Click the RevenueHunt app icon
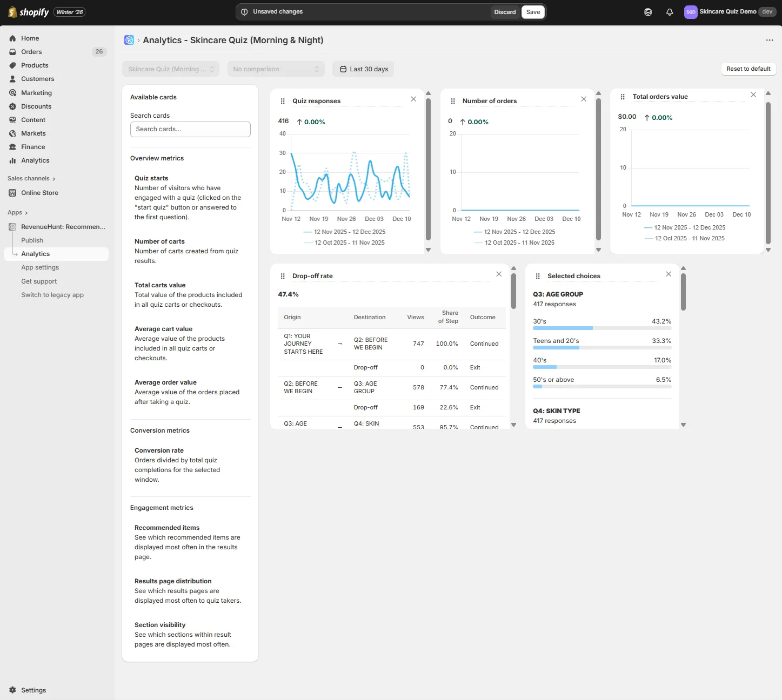Viewport: 782px width, 700px height. pos(12,227)
